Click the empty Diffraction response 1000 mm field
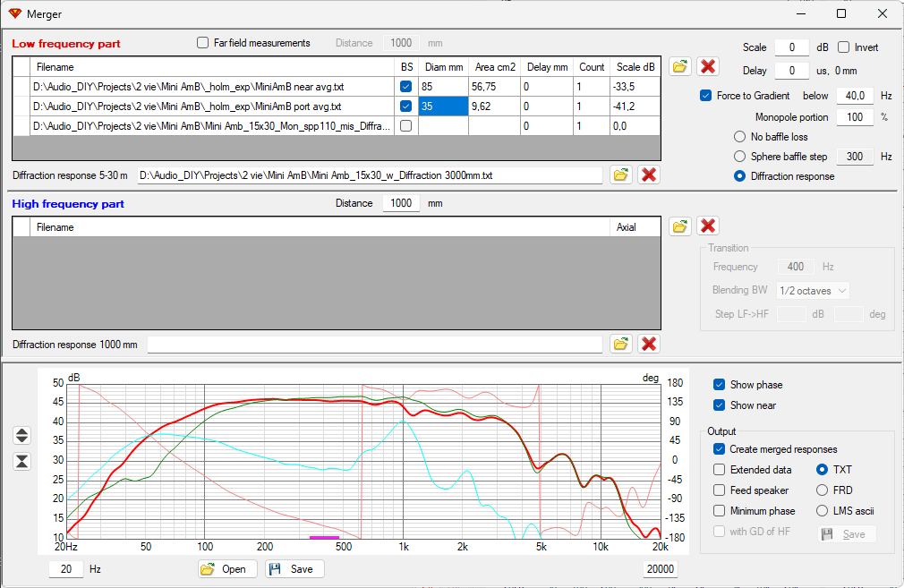Screen dimensions: 904x588 375,345
